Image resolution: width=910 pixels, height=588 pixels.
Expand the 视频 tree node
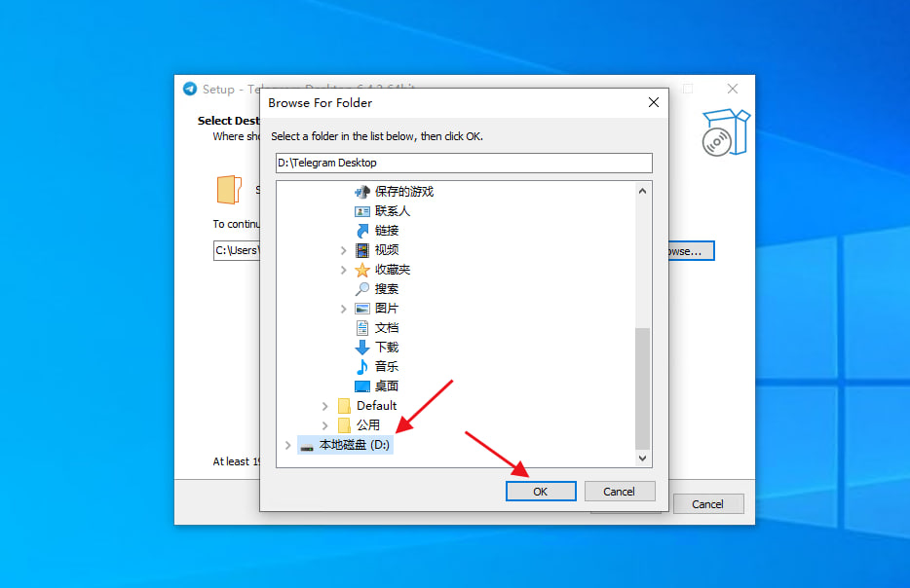click(343, 250)
